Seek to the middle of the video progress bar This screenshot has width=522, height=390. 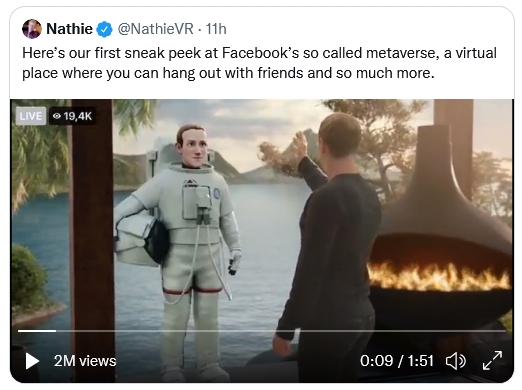pos(262,331)
